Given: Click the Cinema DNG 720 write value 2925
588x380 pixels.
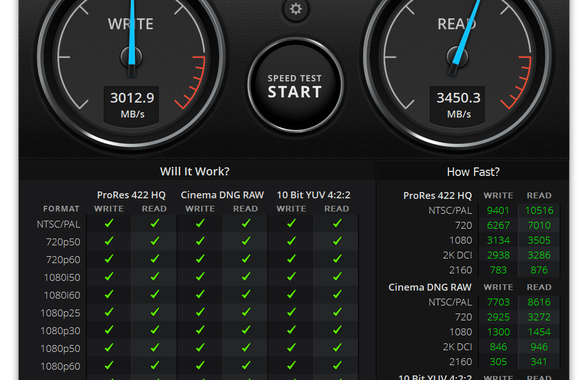Looking at the screenshot, I should [x=499, y=317].
